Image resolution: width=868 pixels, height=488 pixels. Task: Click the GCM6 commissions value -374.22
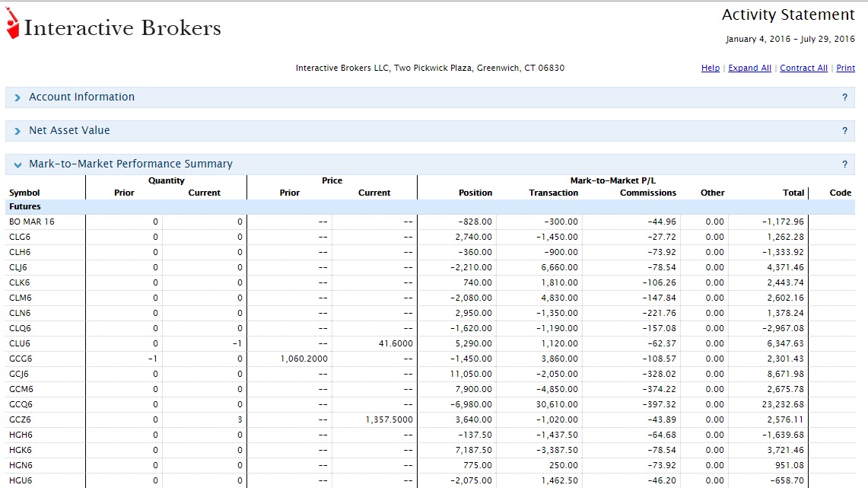[660, 389]
